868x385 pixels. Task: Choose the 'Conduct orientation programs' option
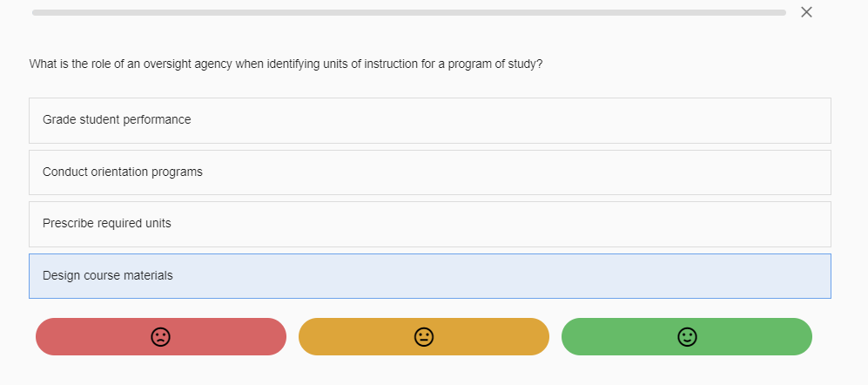point(123,172)
